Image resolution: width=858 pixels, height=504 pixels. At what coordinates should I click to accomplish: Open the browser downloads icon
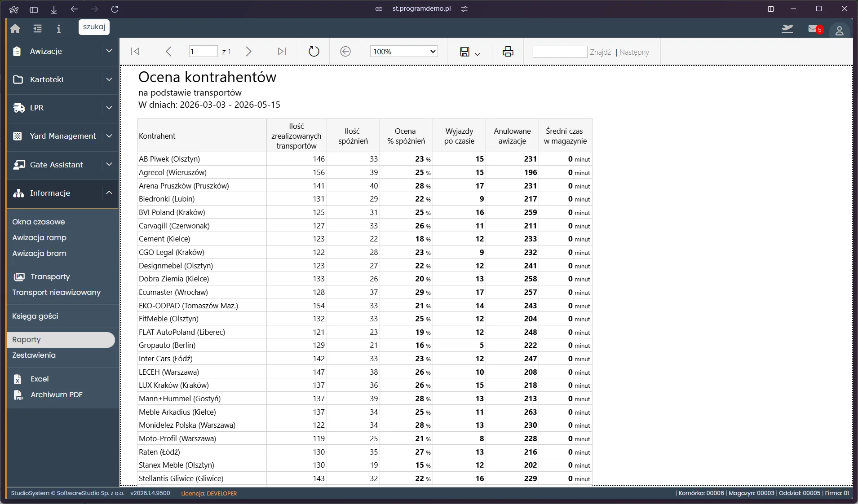[x=54, y=9]
